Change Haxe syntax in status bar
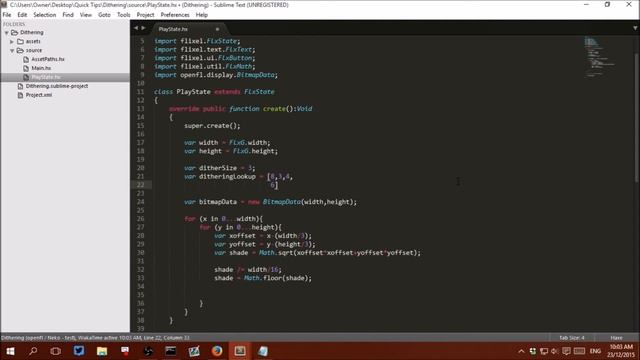This screenshot has width=640, height=360. 616,338
